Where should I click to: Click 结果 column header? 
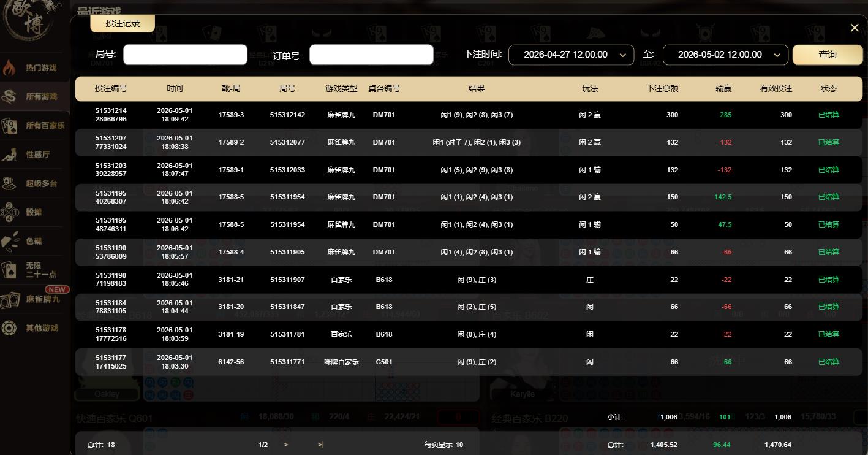[x=477, y=88]
